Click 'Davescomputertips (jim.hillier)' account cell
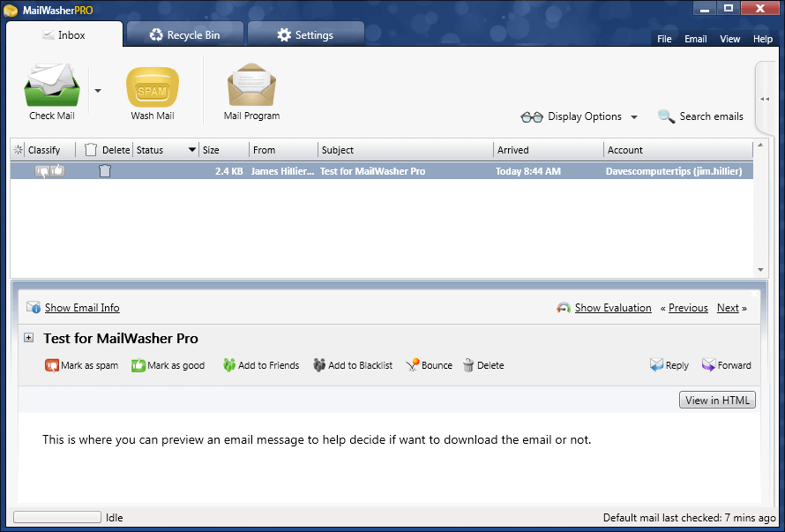The height and width of the screenshot is (532, 785). 673,171
